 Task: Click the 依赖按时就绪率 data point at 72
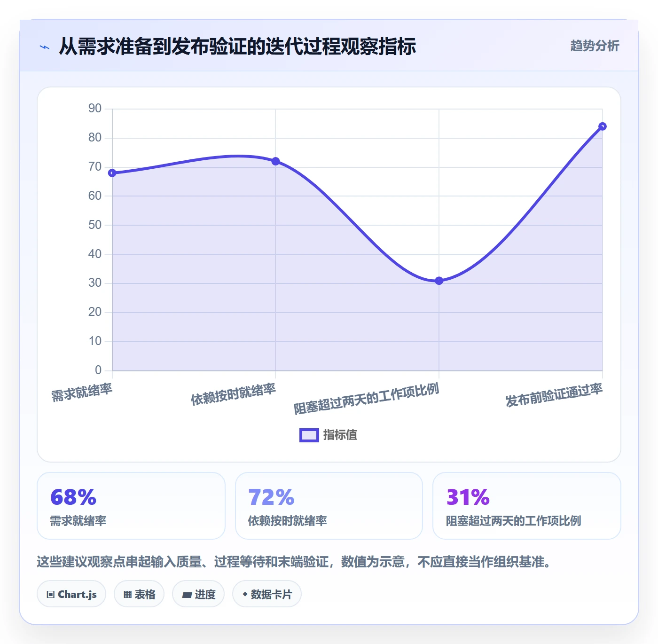tap(275, 161)
